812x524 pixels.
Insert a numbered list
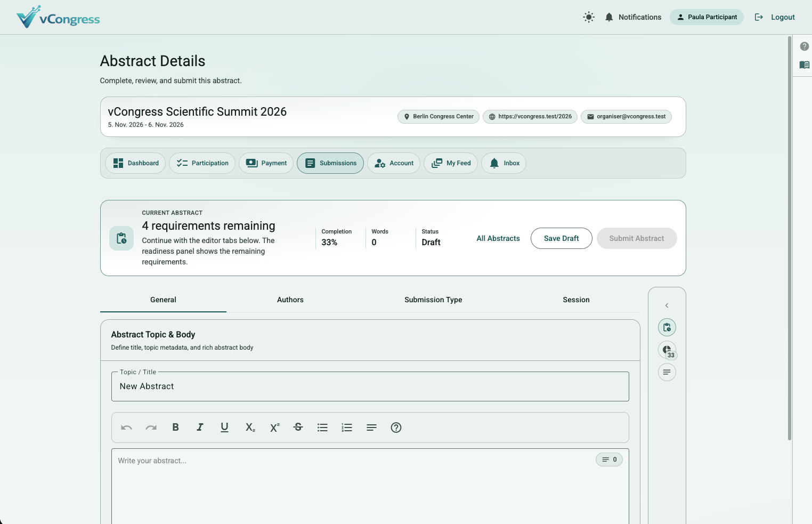coord(347,428)
